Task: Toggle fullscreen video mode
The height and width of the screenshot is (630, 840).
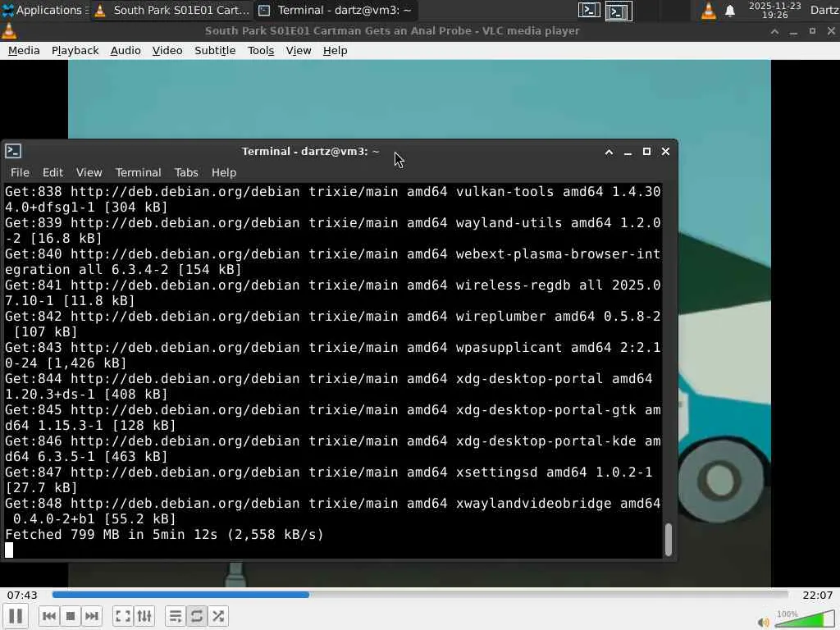Action: (123, 616)
